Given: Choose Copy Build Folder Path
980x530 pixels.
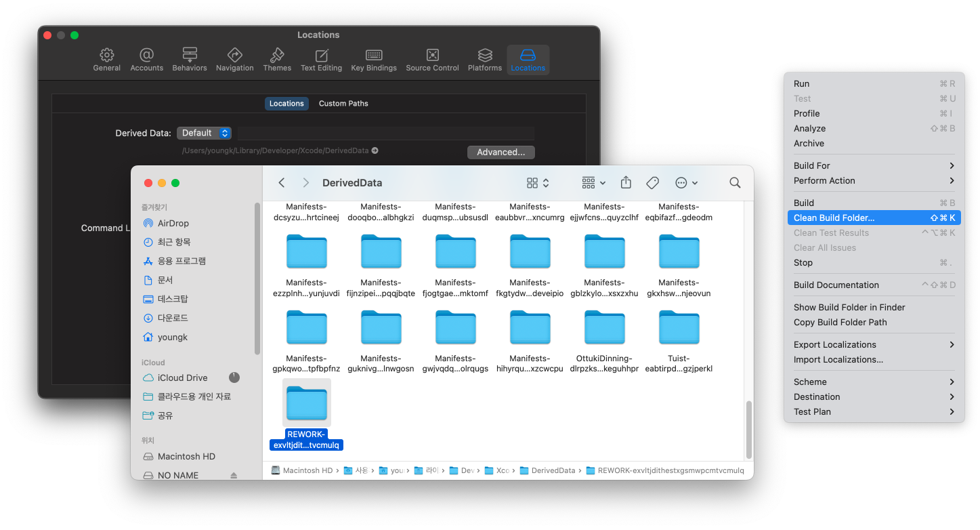Looking at the screenshot, I should [x=874, y=322].
